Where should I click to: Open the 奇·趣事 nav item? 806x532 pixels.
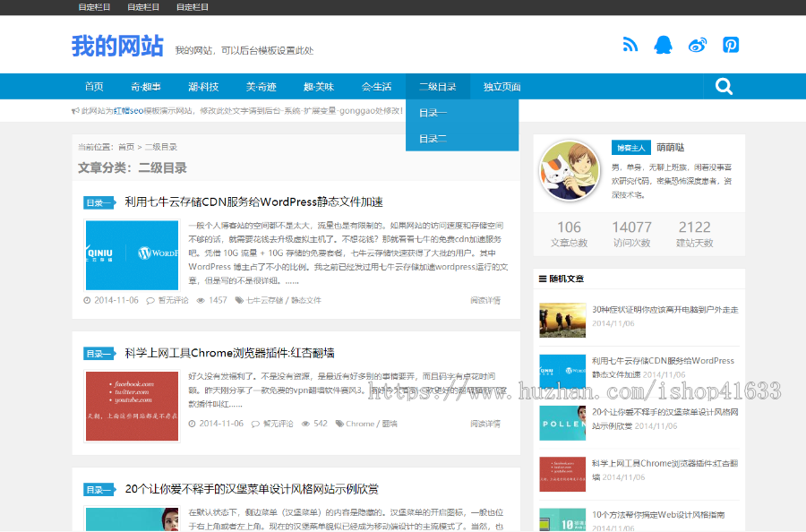pos(146,87)
